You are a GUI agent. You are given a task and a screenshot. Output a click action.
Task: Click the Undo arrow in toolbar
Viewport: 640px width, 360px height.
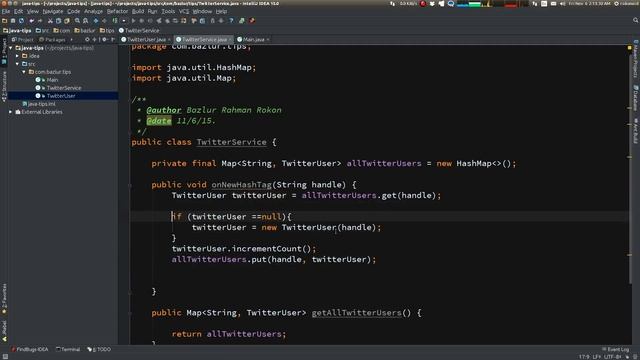(x=31, y=21)
